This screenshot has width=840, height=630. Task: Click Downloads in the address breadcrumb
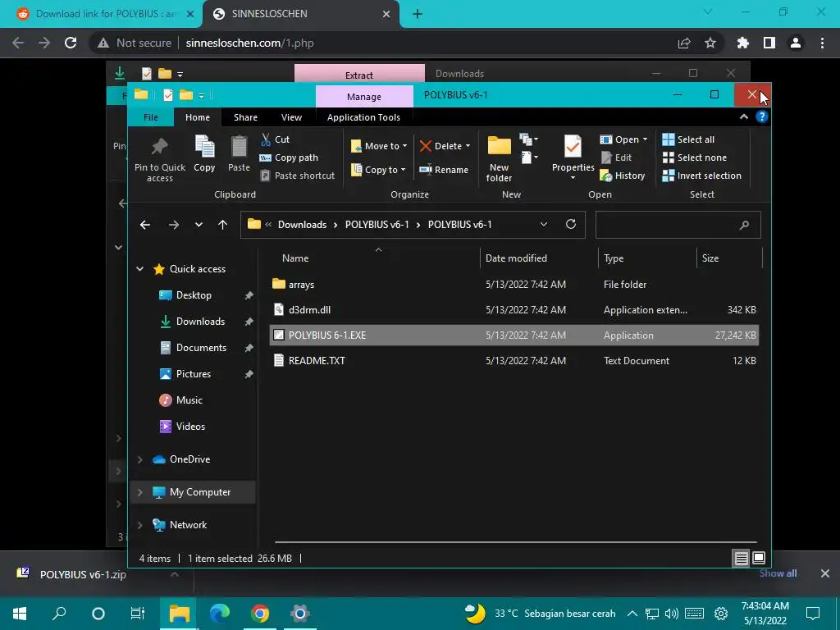click(302, 225)
